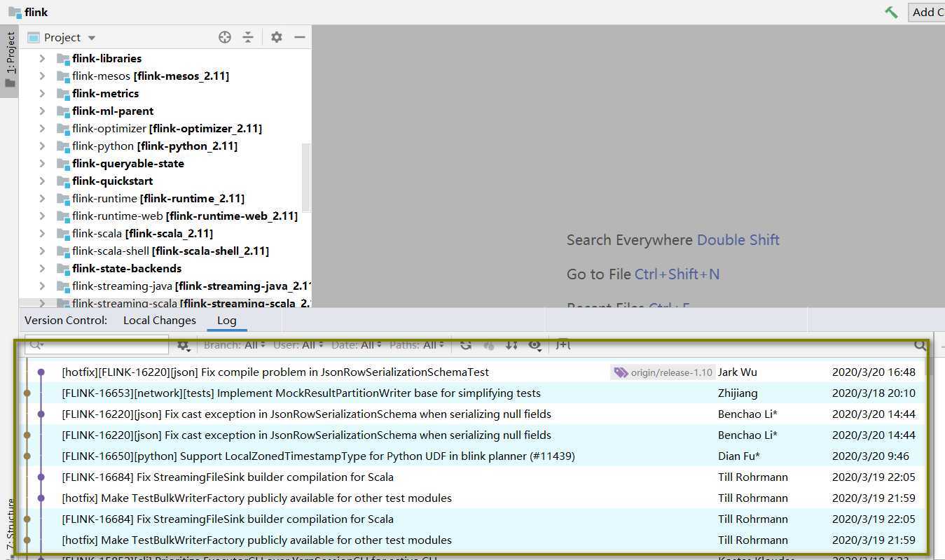The width and height of the screenshot is (945, 560).
Task: Select commit '[FLINK-16653] Implement MockResultPartitionWriter'
Action: [x=301, y=393]
